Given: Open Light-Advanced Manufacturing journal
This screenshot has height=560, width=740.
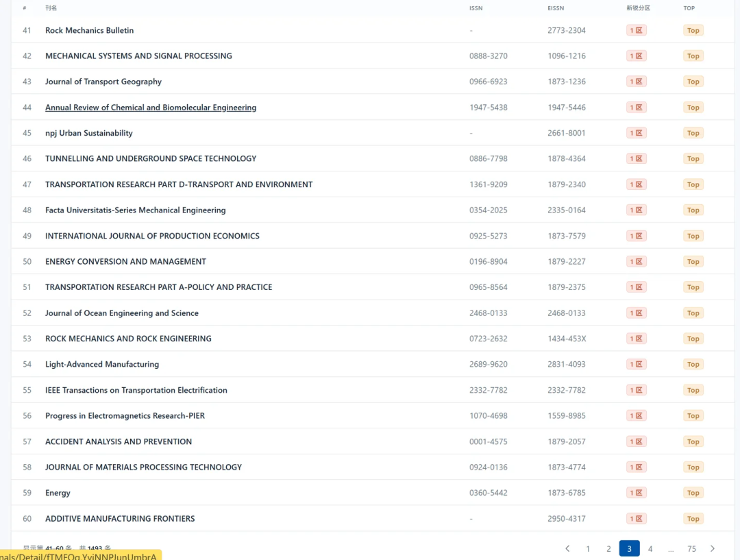Looking at the screenshot, I should pos(102,365).
